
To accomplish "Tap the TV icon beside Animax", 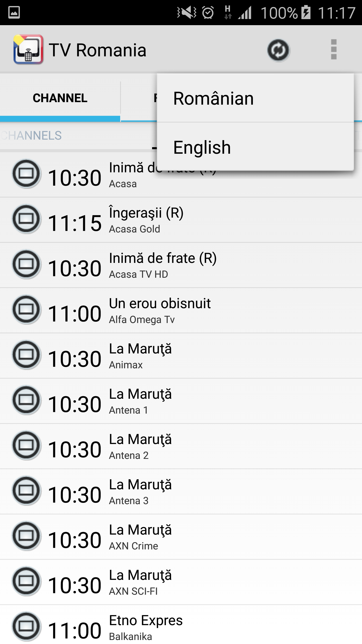I will tap(26, 355).
